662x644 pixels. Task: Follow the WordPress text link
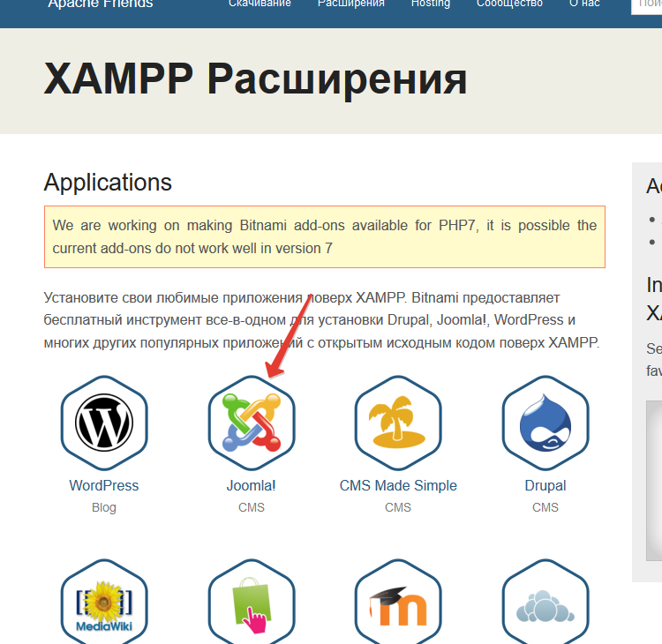(x=104, y=486)
